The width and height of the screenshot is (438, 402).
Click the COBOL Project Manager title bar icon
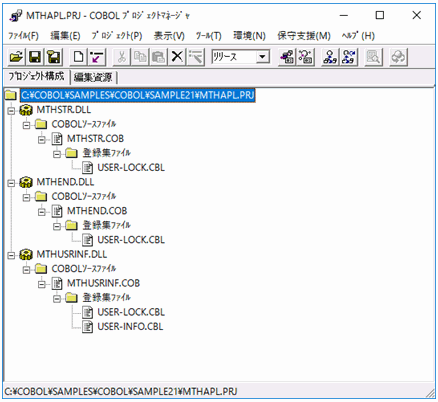pos(15,16)
